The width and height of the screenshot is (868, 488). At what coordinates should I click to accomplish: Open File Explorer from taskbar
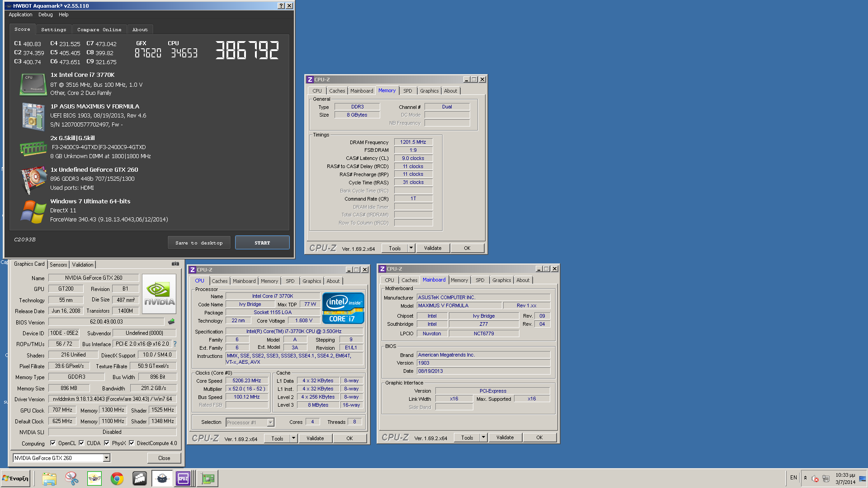[x=49, y=479]
